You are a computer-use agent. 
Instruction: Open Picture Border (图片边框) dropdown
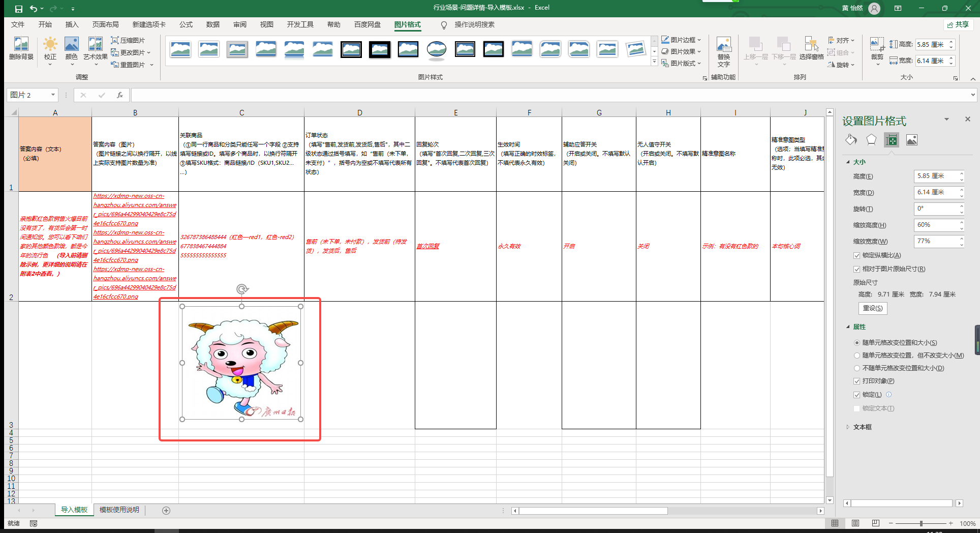[681, 40]
